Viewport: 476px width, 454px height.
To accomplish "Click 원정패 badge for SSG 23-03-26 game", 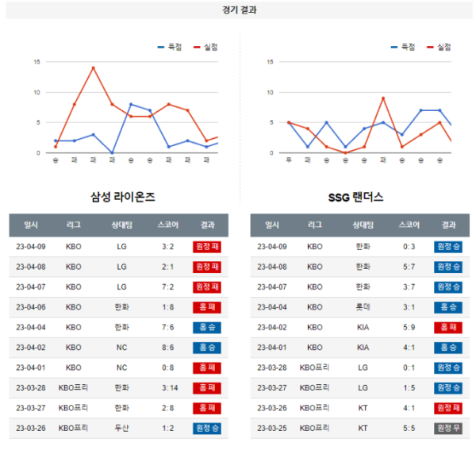I will (448, 408).
